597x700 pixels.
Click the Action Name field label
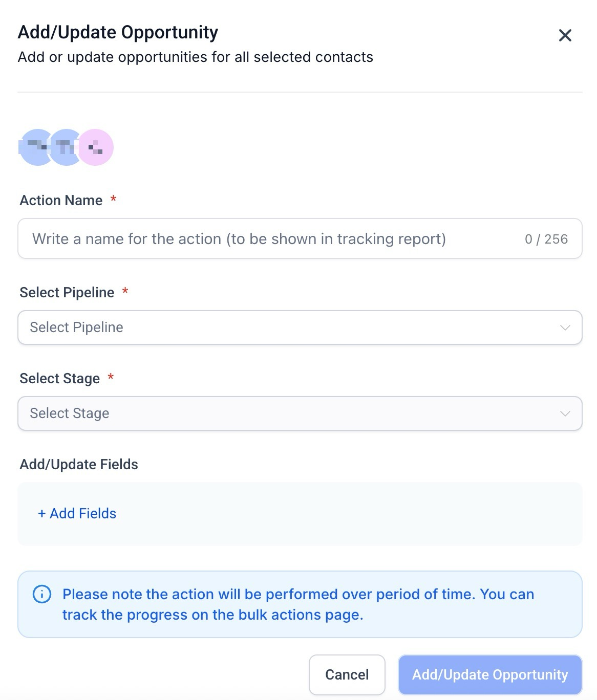[x=61, y=201]
